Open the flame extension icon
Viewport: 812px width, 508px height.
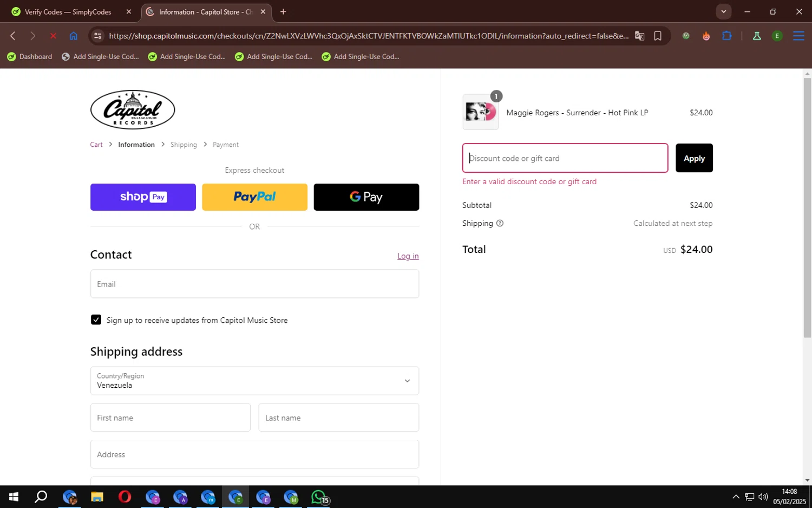point(706,36)
